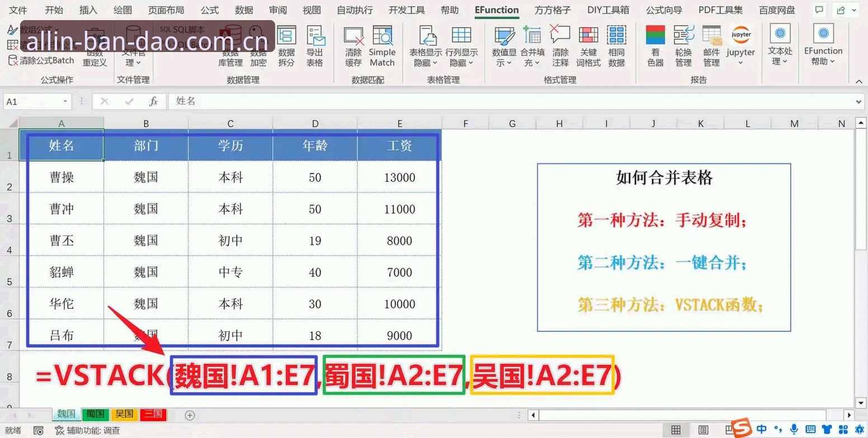Image resolution: width=868 pixels, height=438 pixels.
Task: Select the cell containing 13000
Action: point(399,177)
